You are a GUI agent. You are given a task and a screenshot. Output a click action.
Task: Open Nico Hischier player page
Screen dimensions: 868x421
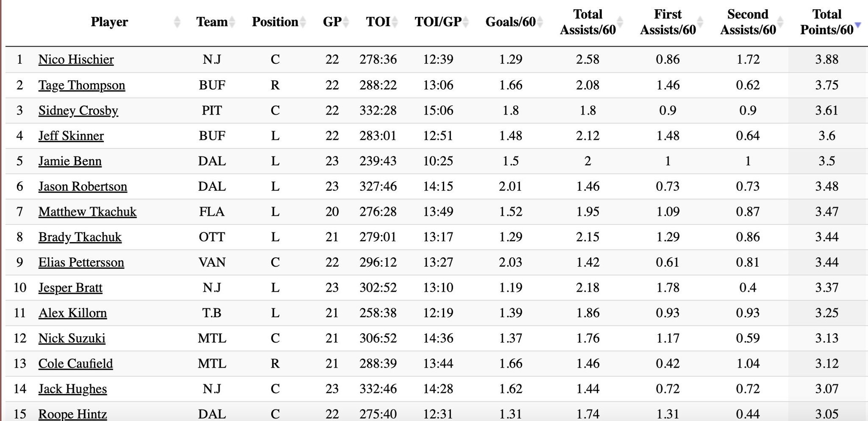(x=76, y=59)
